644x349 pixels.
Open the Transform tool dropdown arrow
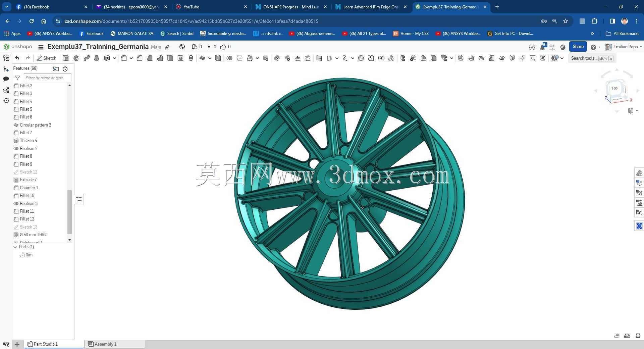257,58
